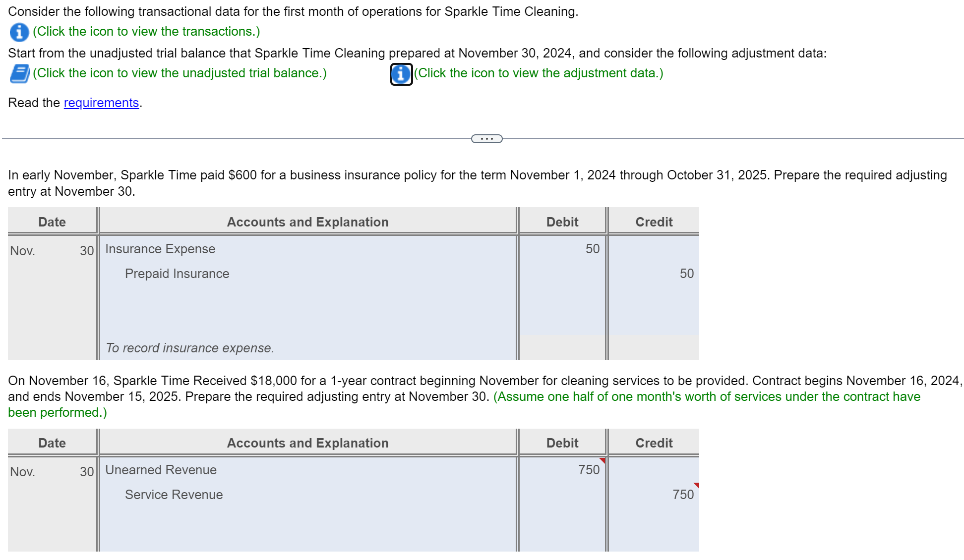Select the Insurance Expense account cell

[x=160, y=249]
